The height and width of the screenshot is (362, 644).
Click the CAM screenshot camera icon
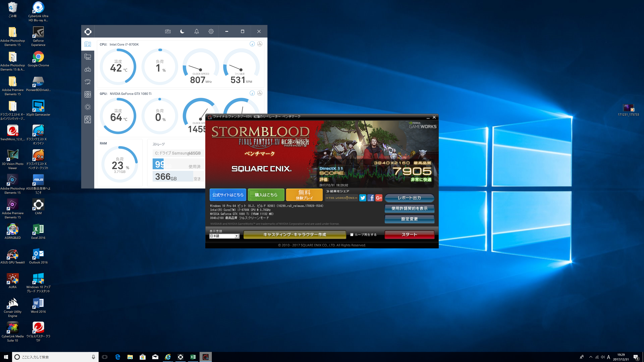[168, 32]
